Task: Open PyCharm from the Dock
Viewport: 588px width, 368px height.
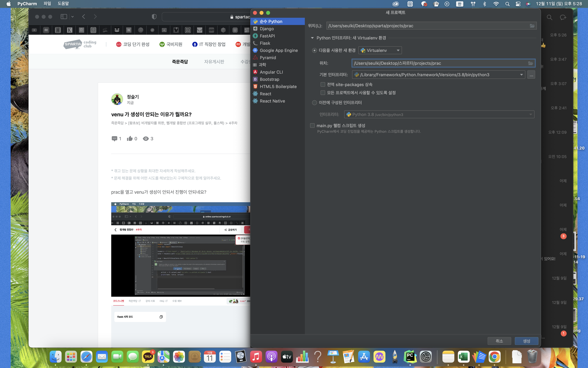Action: [410, 357]
